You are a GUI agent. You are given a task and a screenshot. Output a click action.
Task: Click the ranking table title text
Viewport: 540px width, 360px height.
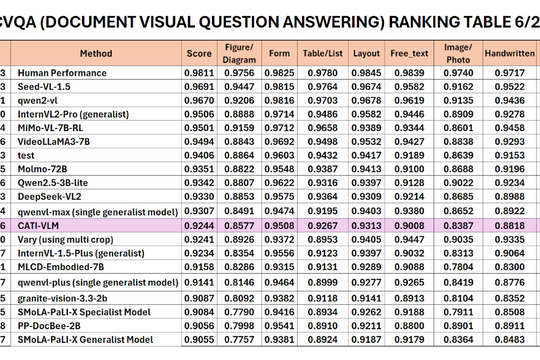pyautogui.click(x=270, y=22)
